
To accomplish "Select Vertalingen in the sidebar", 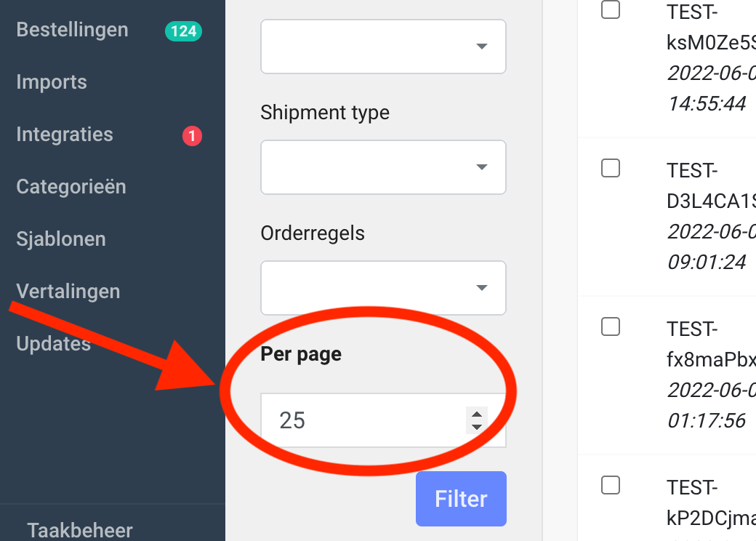I will [68, 292].
